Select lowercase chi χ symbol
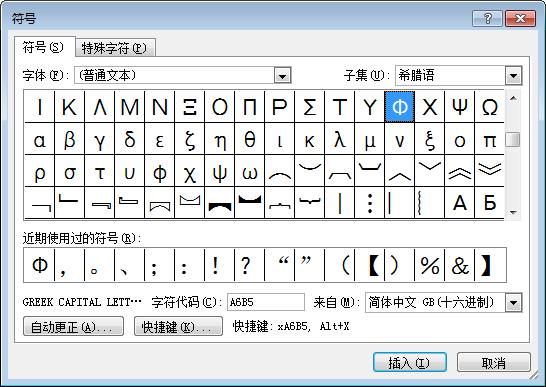This screenshot has width=546, height=387. click(190, 171)
